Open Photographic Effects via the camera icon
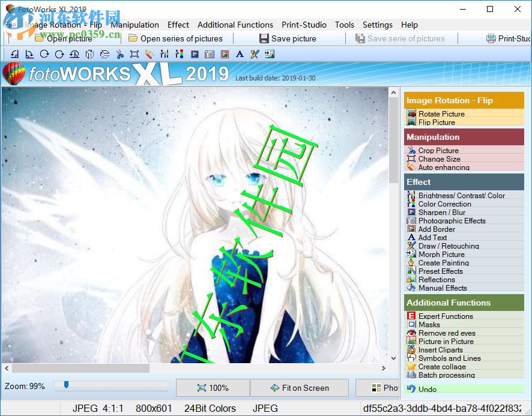This screenshot has height=416, width=532. pos(210,54)
